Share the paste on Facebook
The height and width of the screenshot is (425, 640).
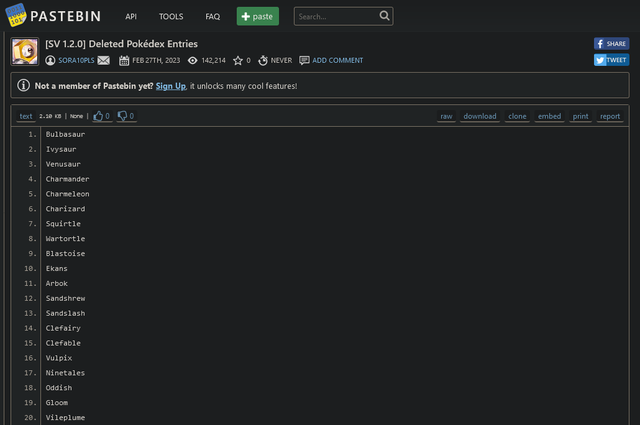pyautogui.click(x=611, y=44)
